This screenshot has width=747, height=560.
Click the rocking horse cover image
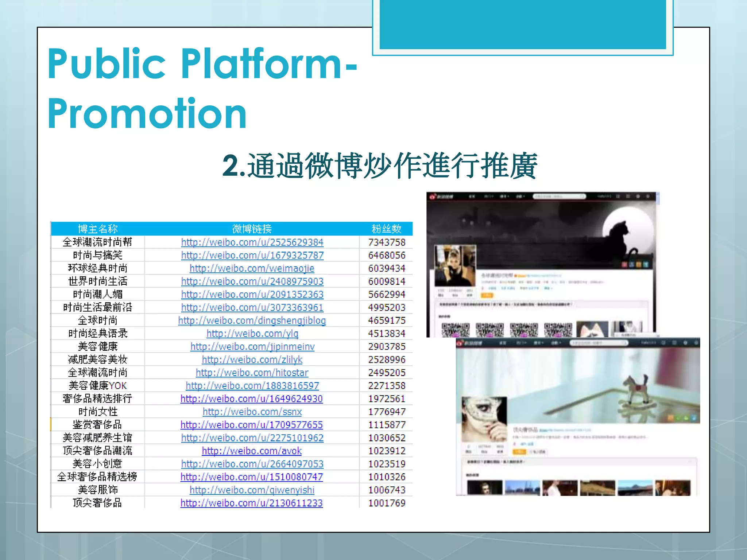click(x=578, y=385)
